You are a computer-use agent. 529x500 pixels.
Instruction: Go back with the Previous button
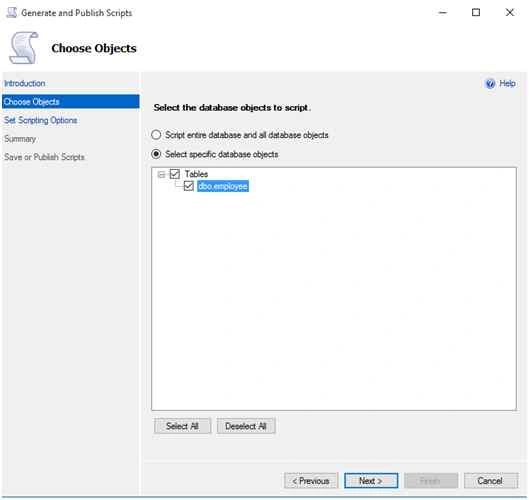pyautogui.click(x=311, y=481)
